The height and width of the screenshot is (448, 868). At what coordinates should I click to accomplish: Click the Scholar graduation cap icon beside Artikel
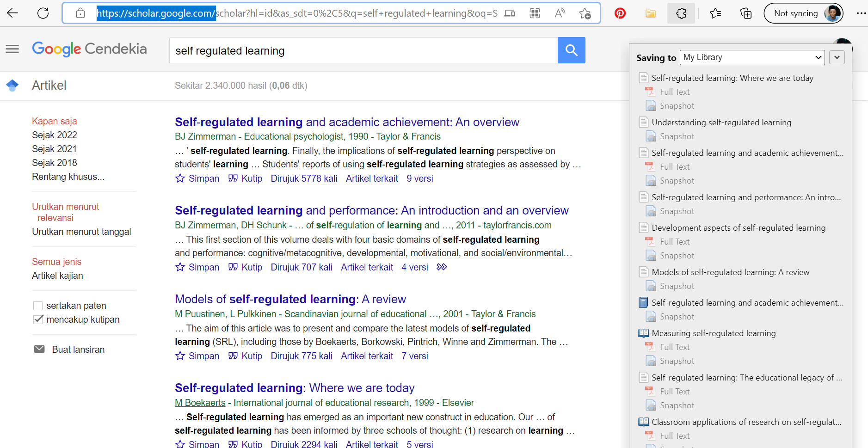(x=12, y=85)
